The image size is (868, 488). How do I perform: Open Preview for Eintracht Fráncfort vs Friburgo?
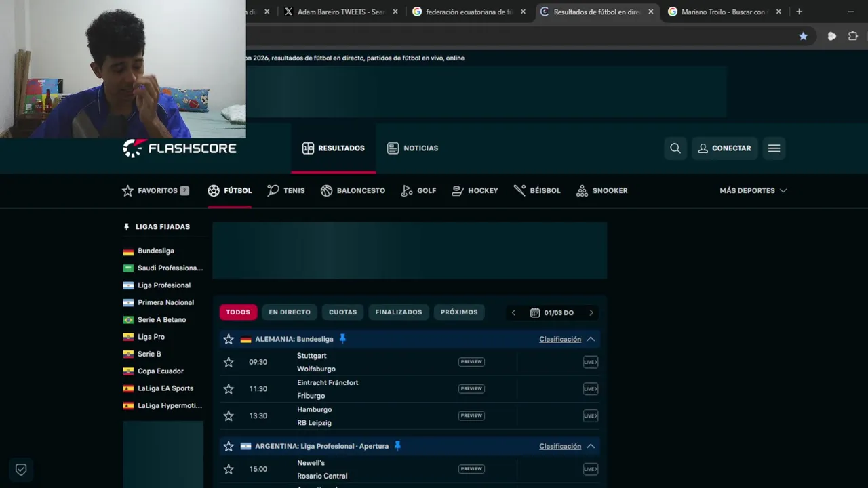point(471,389)
